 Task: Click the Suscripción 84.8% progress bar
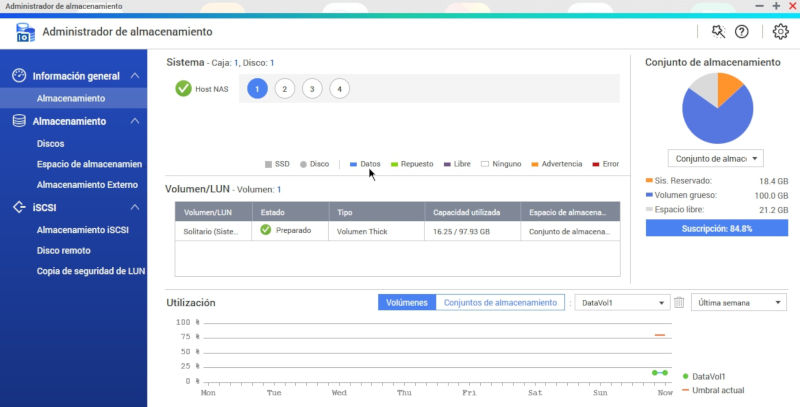[x=717, y=227]
